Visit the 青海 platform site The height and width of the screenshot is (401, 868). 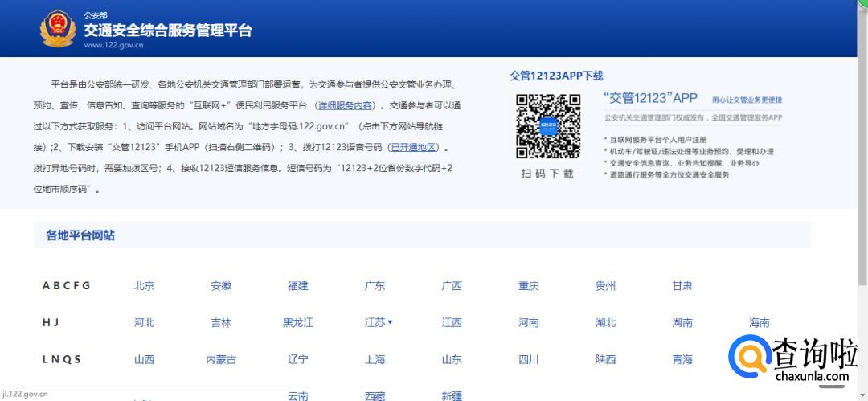pyautogui.click(x=682, y=359)
